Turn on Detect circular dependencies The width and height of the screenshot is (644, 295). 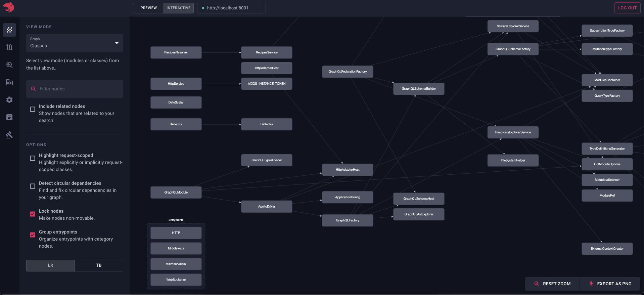pyautogui.click(x=33, y=186)
